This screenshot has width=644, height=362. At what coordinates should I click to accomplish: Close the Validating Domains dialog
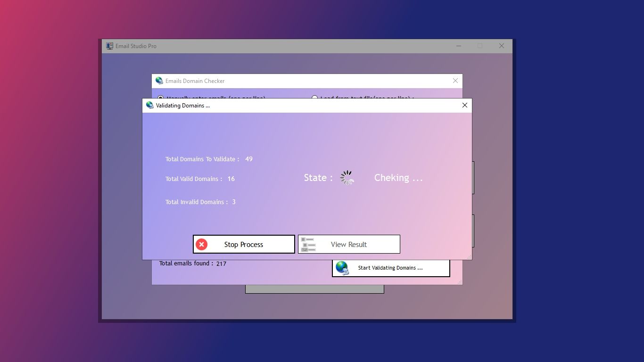tap(464, 105)
